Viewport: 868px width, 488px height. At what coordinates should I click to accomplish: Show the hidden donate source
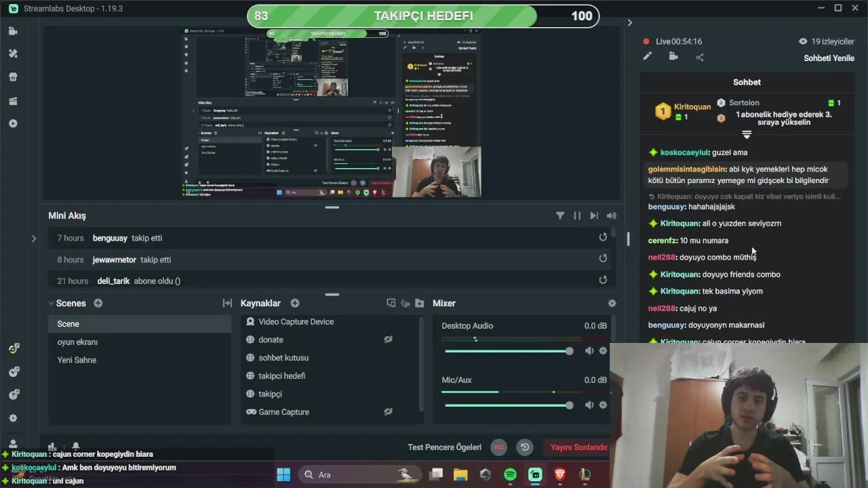click(388, 340)
